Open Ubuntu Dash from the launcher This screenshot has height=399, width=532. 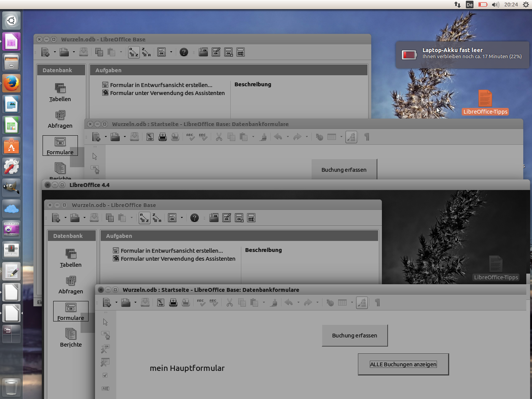[x=11, y=21]
